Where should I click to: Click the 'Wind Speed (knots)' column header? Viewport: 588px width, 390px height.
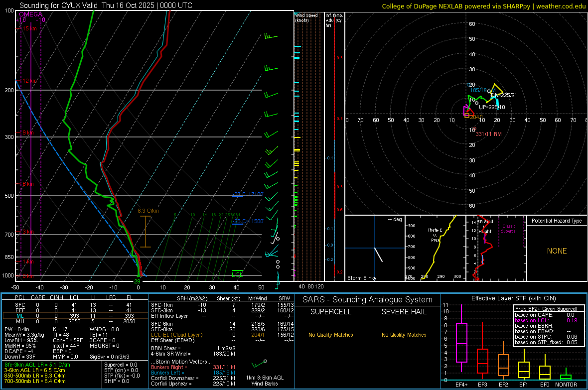coord(306,17)
